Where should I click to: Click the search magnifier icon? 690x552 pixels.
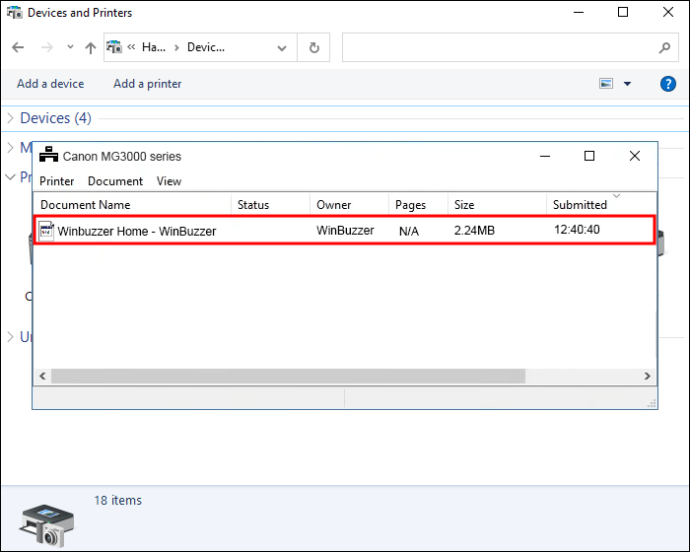[x=665, y=48]
